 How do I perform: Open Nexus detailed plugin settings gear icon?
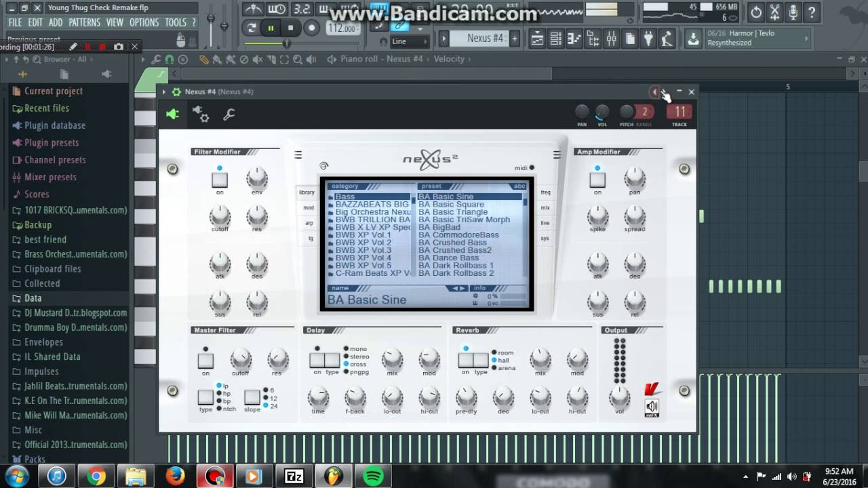point(201,115)
